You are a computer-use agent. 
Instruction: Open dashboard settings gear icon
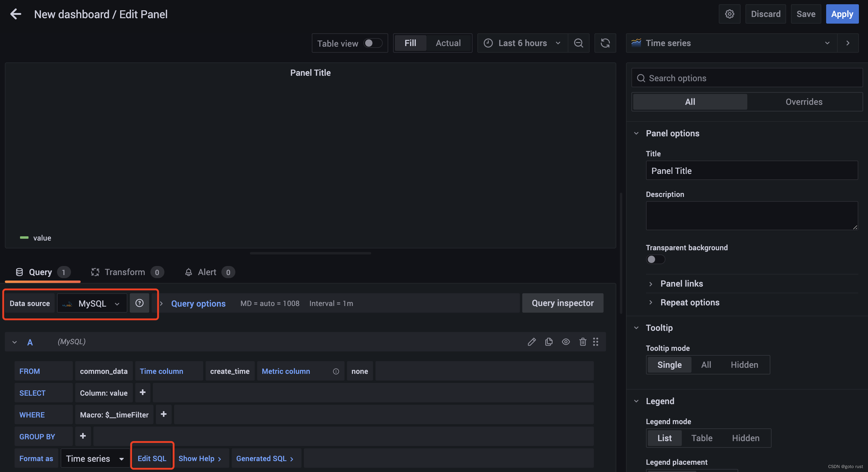tap(729, 14)
